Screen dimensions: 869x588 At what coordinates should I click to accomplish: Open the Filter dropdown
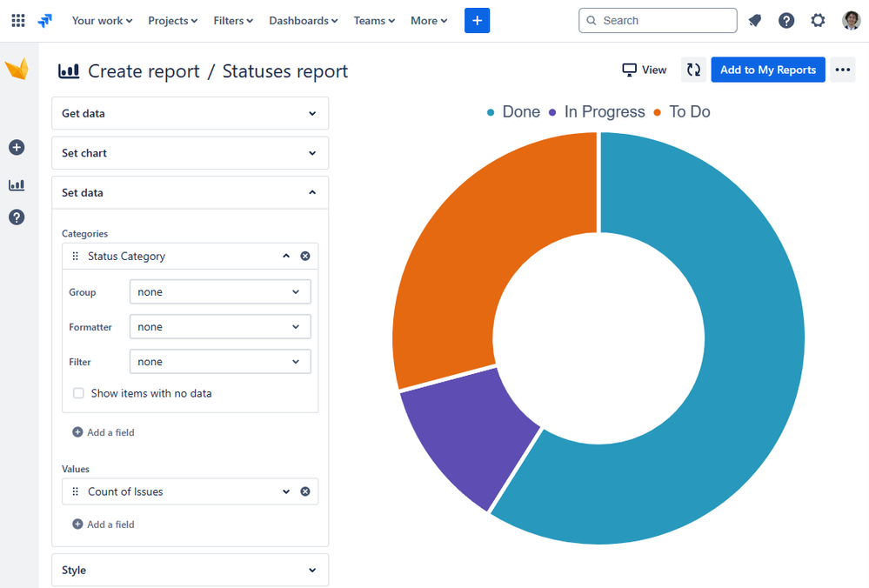pyautogui.click(x=220, y=362)
